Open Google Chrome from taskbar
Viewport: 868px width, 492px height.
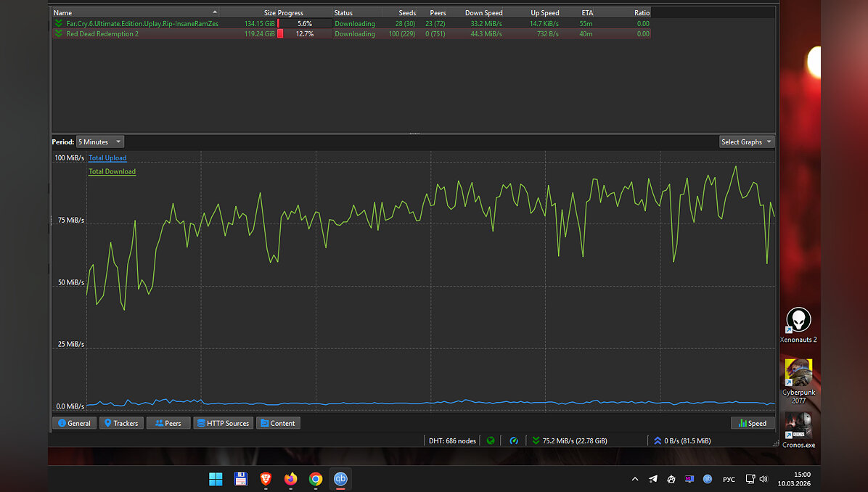coord(316,479)
